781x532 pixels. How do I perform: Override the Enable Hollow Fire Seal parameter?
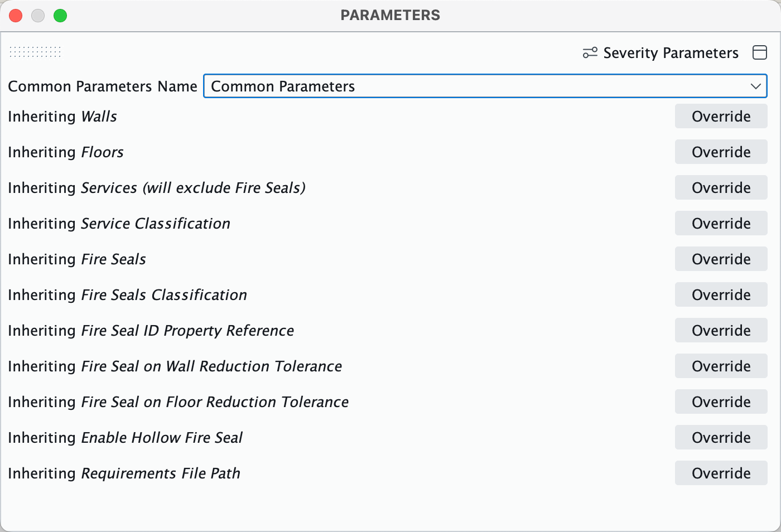click(721, 437)
